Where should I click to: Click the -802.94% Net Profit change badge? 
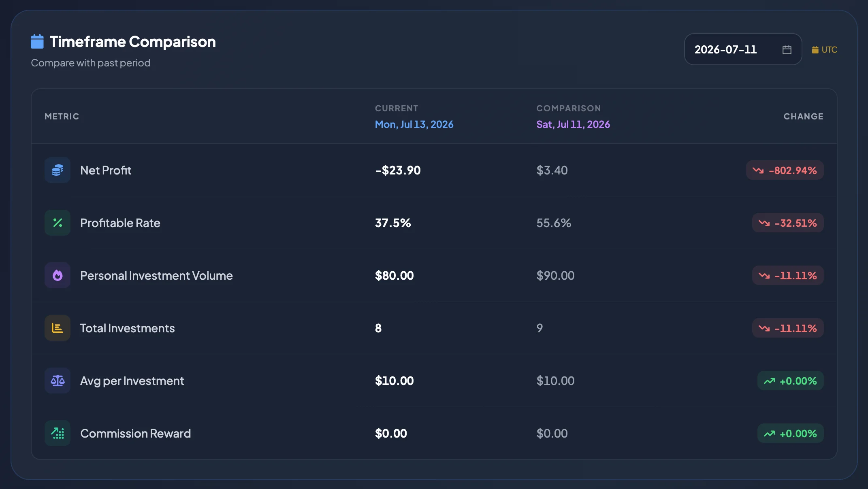point(785,170)
